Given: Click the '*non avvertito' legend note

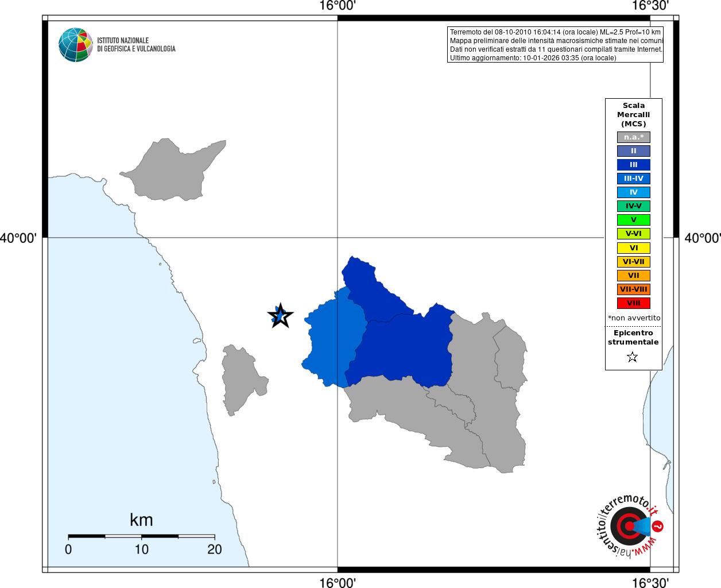Looking at the screenshot, I should 634,318.
